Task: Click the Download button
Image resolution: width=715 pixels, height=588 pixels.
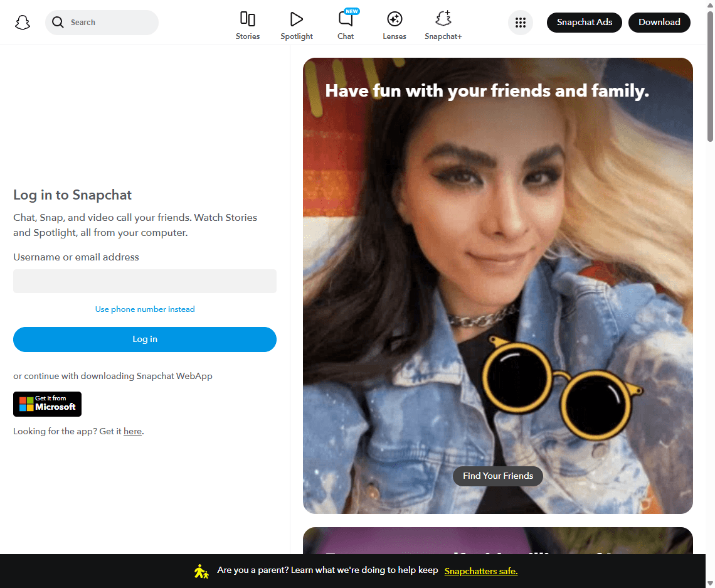Action: pos(659,23)
